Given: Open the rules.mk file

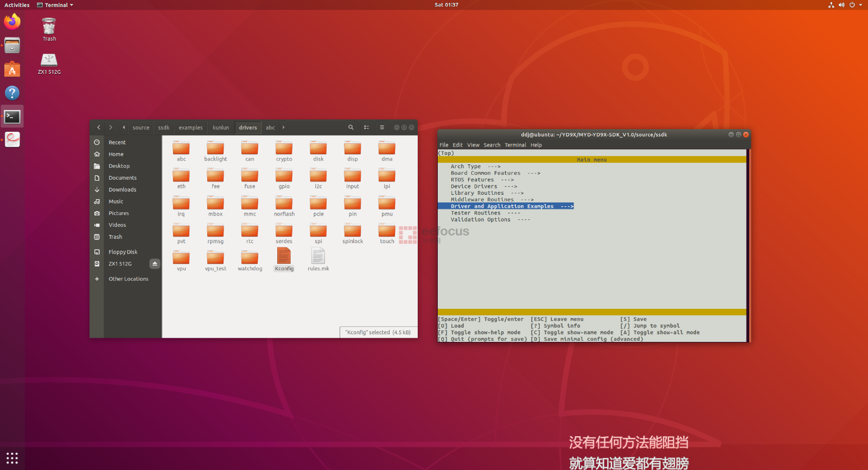Looking at the screenshot, I should click(x=318, y=256).
